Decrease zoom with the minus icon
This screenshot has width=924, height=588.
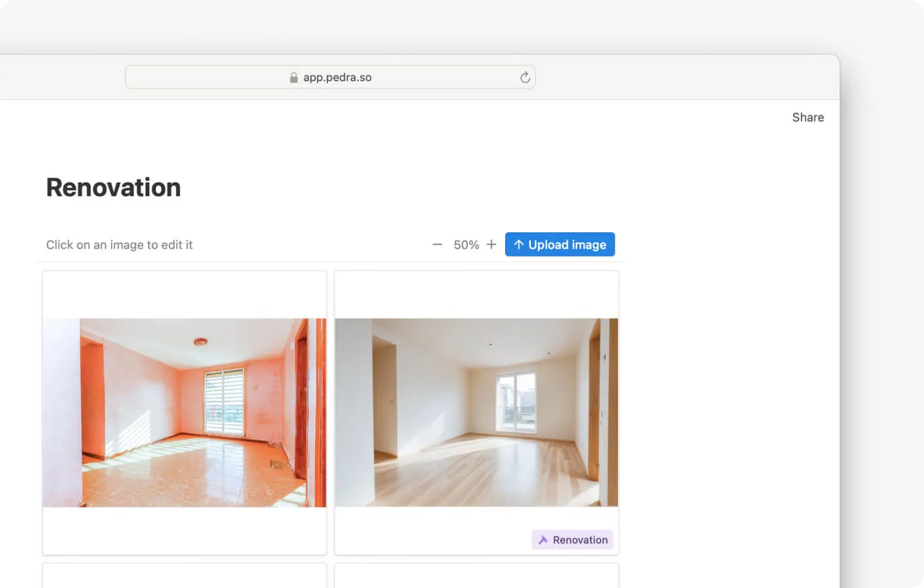coord(437,244)
